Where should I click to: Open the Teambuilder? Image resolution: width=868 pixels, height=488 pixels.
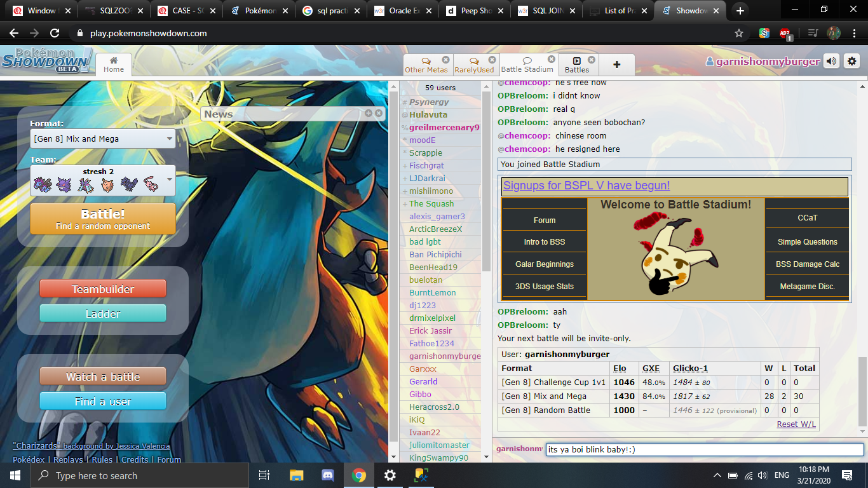click(x=103, y=288)
